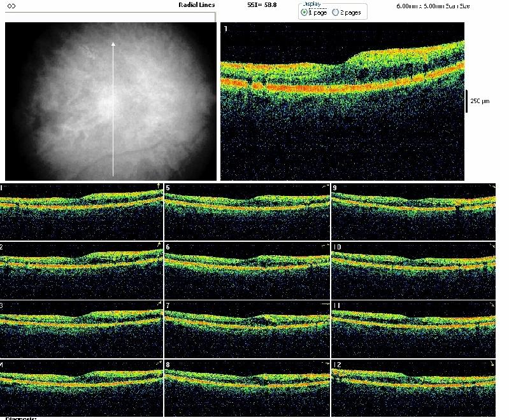Click the white scan-direction arrow on fundus image

pyautogui.click(x=113, y=108)
